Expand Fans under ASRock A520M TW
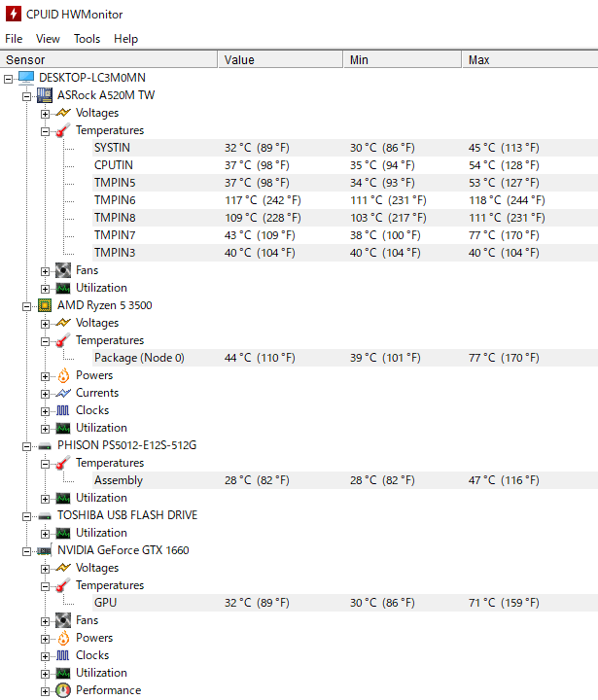 point(45,271)
